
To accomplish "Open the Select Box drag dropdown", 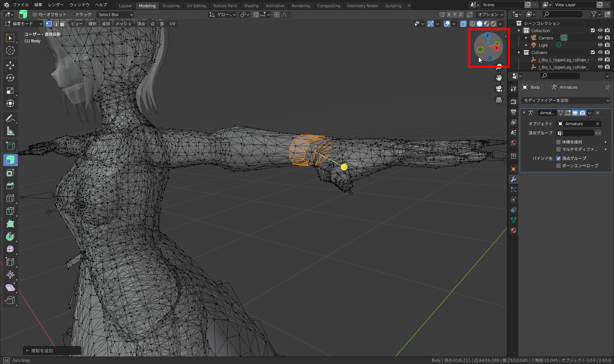I will coord(115,15).
